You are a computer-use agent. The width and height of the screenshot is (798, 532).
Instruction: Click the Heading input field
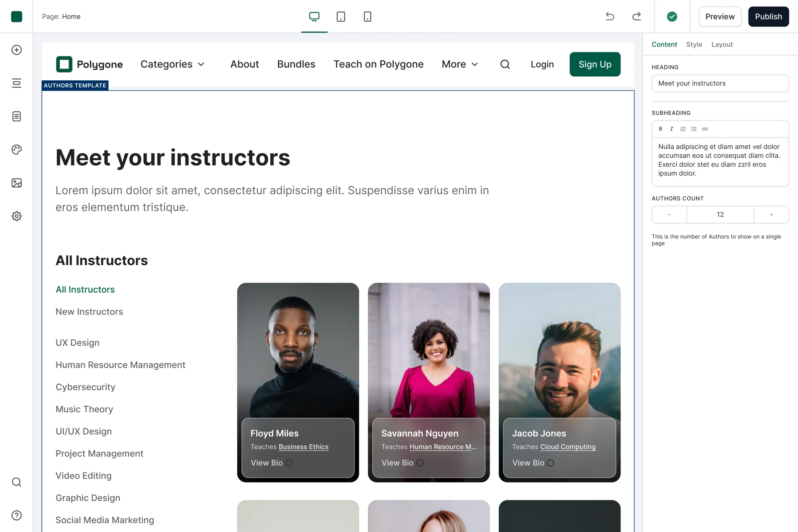pos(720,83)
